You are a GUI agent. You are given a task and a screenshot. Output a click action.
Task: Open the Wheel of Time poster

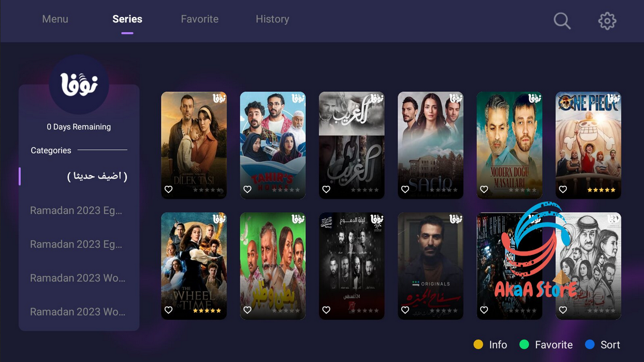point(194,266)
